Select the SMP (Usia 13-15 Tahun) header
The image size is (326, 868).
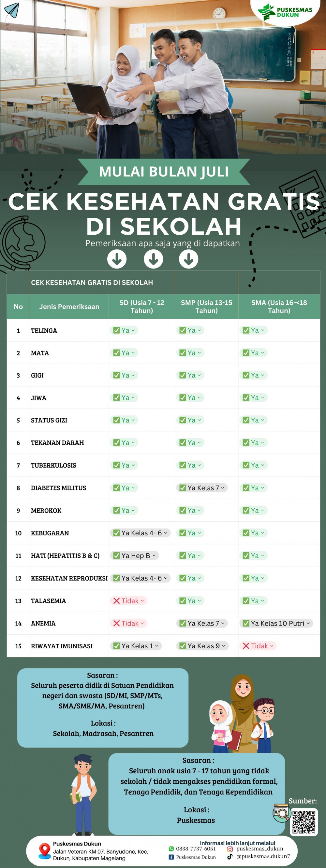[x=206, y=307]
